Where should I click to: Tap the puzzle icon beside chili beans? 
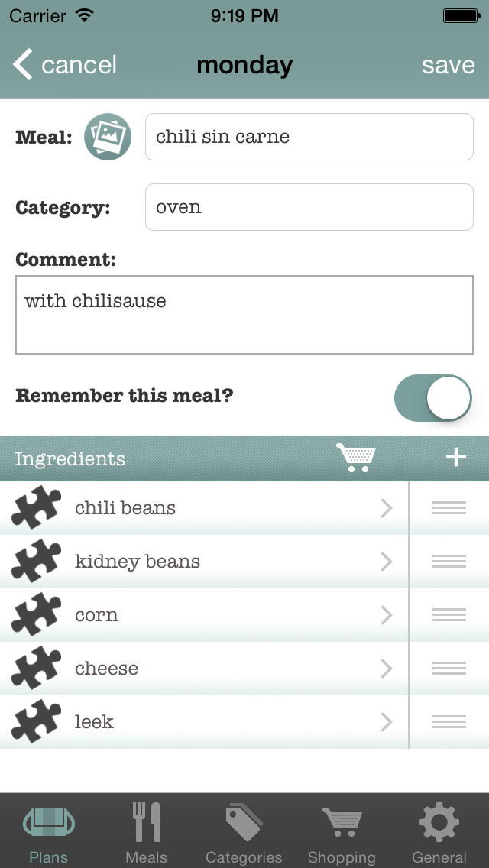(36, 508)
